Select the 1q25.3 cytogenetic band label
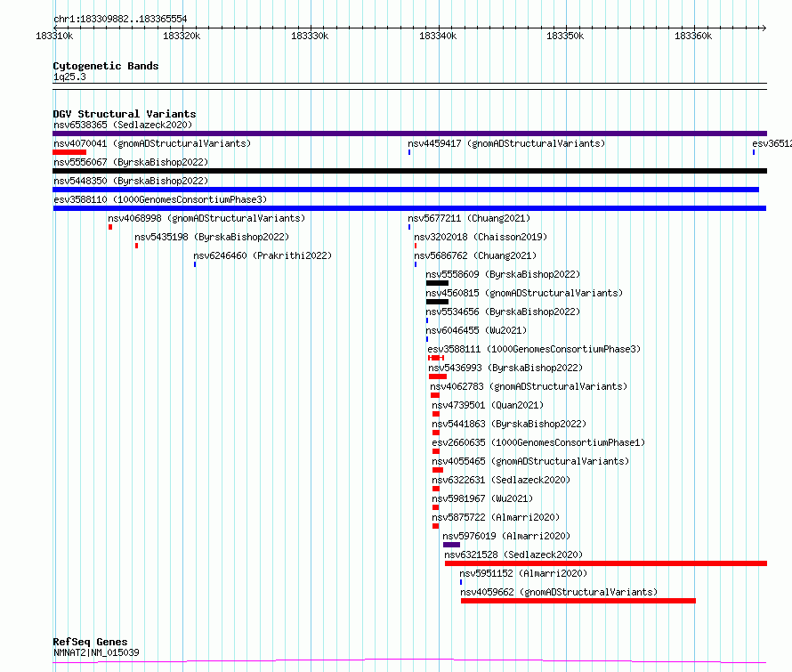 (x=69, y=77)
